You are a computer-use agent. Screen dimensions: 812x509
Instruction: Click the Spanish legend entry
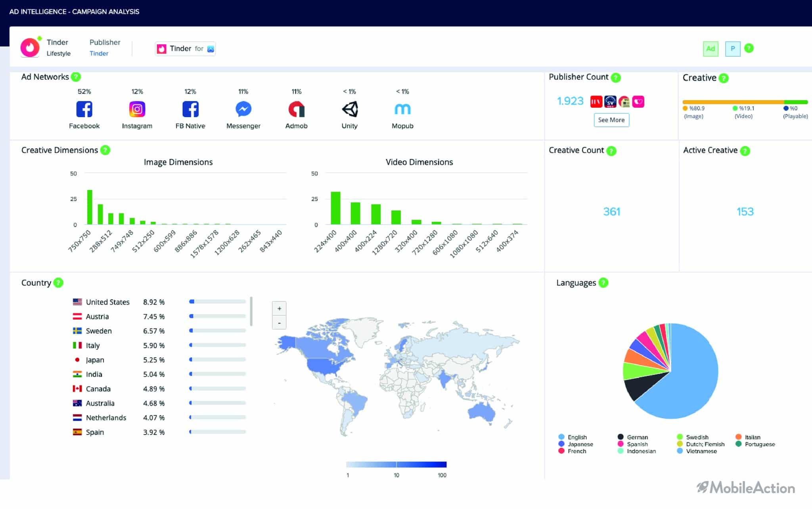[x=633, y=444]
